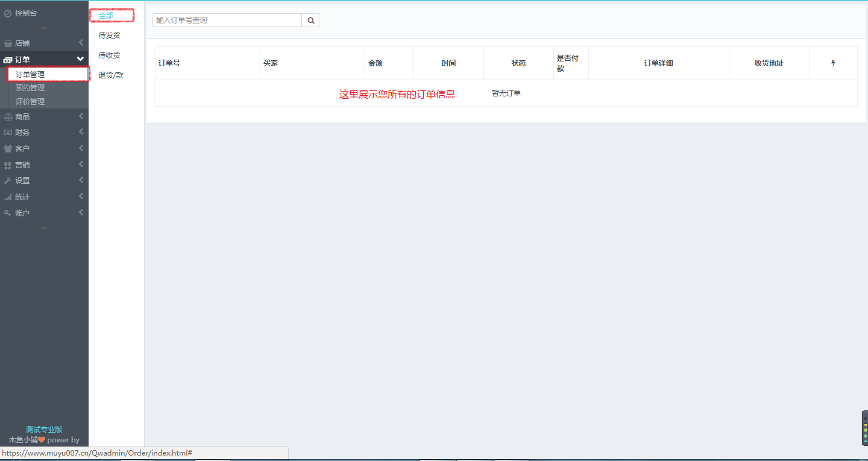Select the 客户 customers sidebar icon

coord(8,148)
